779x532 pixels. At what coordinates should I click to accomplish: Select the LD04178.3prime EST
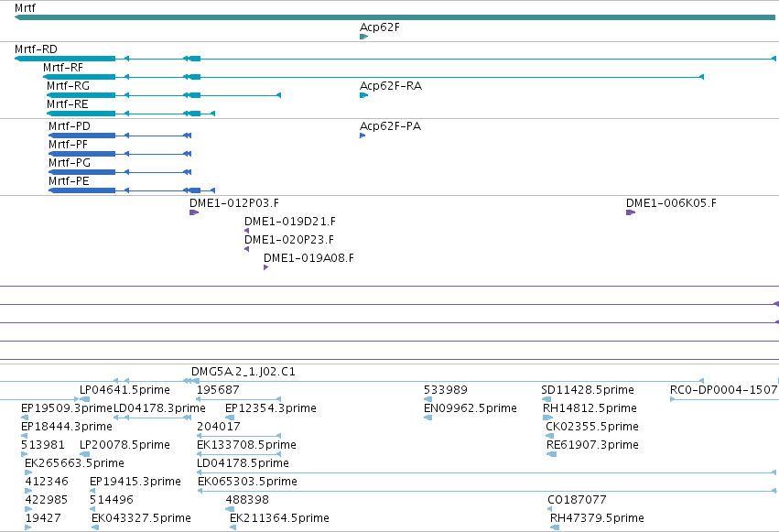pos(159,408)
